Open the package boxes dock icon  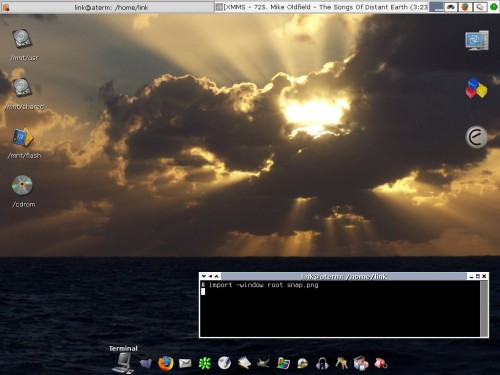pyautogui.click(x=361, y=363)
